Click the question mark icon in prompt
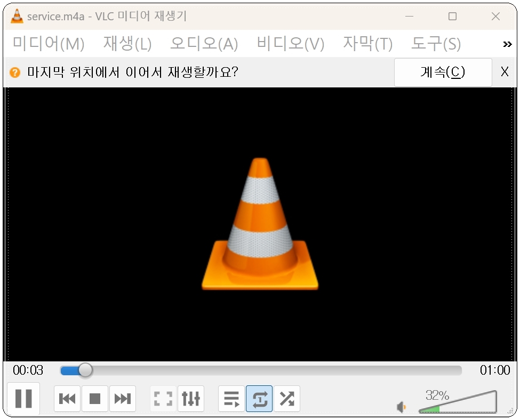 click(x=15, y=72)
